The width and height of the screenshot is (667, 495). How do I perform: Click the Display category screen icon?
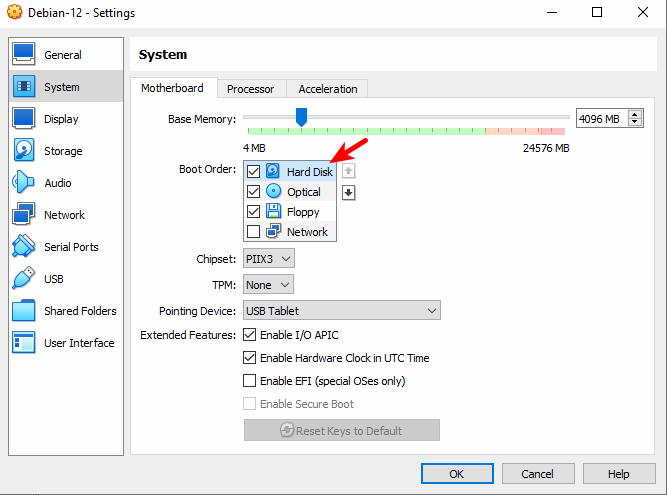23,119
